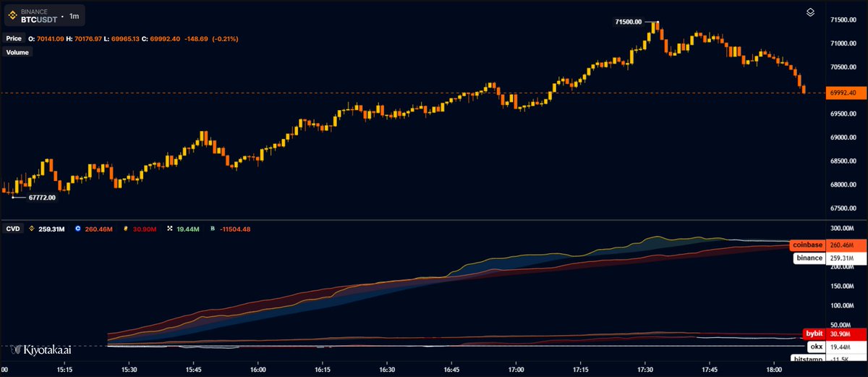The width and height of the screenshot is (868, 377).
Task: Select the Price indicator label
Action: pyautogui.click(x=14, y=38)
